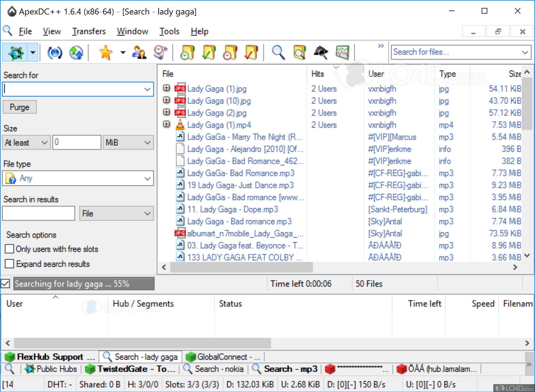535x392 pixels.
Task: Open the Transfers menu
Action: tap(89, 31)
